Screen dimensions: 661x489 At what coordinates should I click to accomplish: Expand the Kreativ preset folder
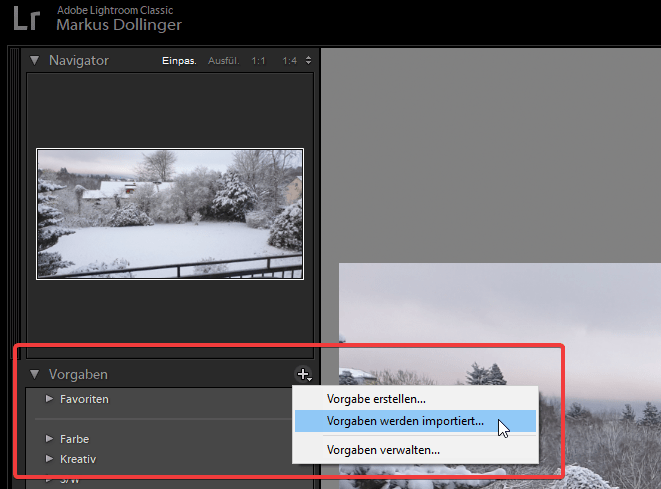(x=49, y=459)
